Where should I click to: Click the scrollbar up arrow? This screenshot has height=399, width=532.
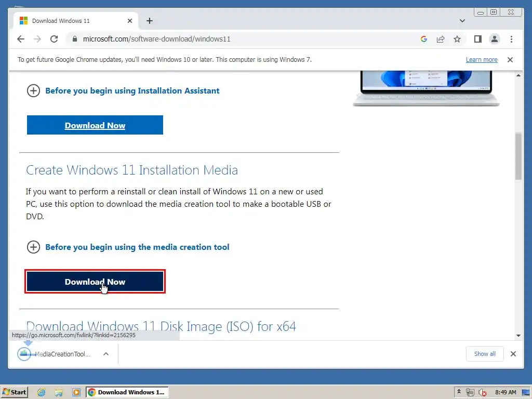pos(518,75)
